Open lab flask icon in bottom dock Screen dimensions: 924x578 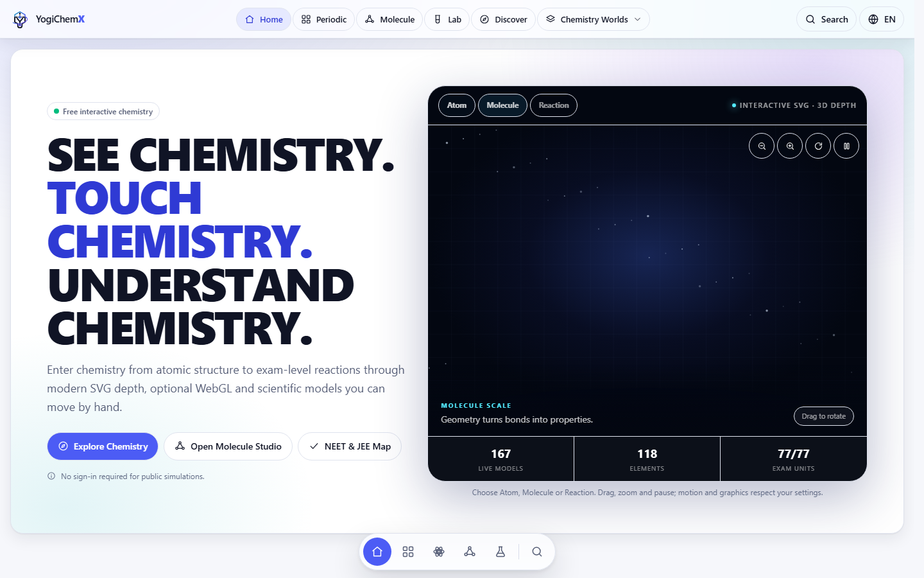[501, 552]
